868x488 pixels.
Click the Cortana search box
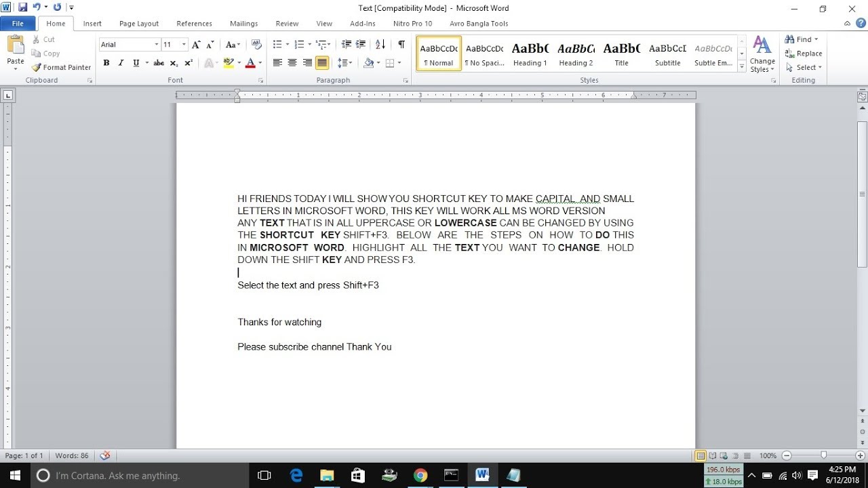pyautogui.click(x=141, y=476)
